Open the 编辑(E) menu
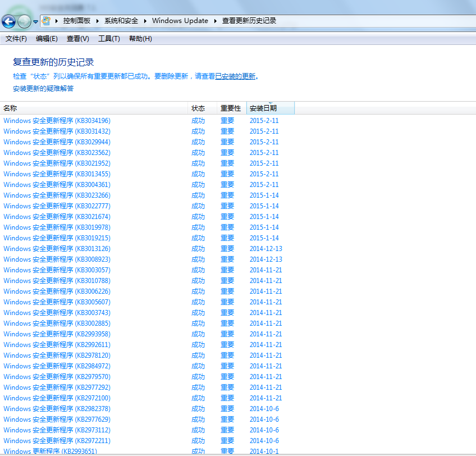 47,39
